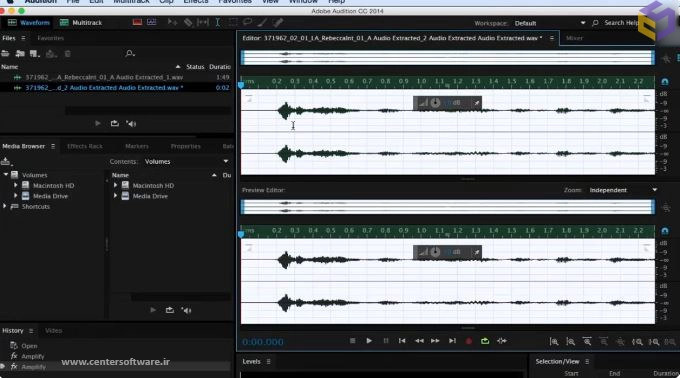
Task: Select the Lasso Selection tool
Action: point(248,22)
